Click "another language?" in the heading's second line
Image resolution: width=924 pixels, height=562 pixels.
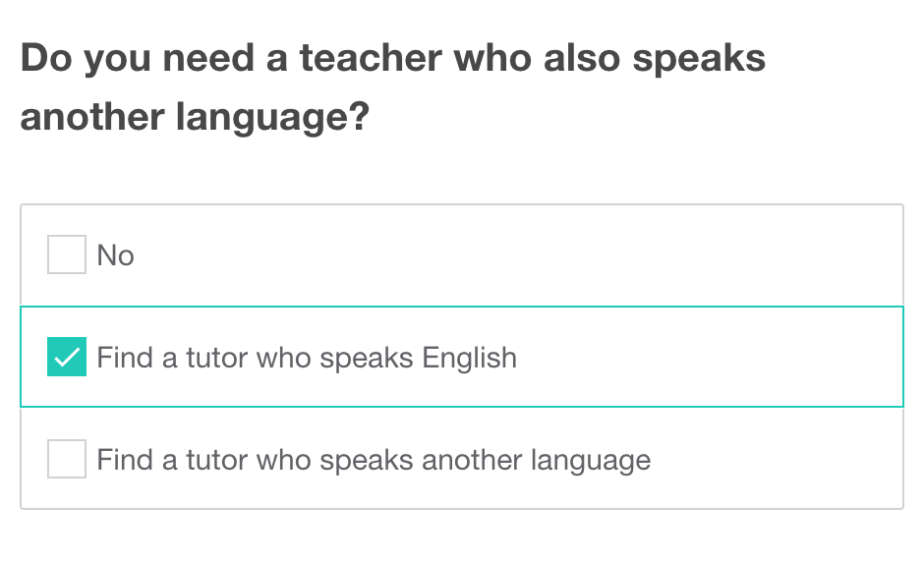tap(195, 117)
